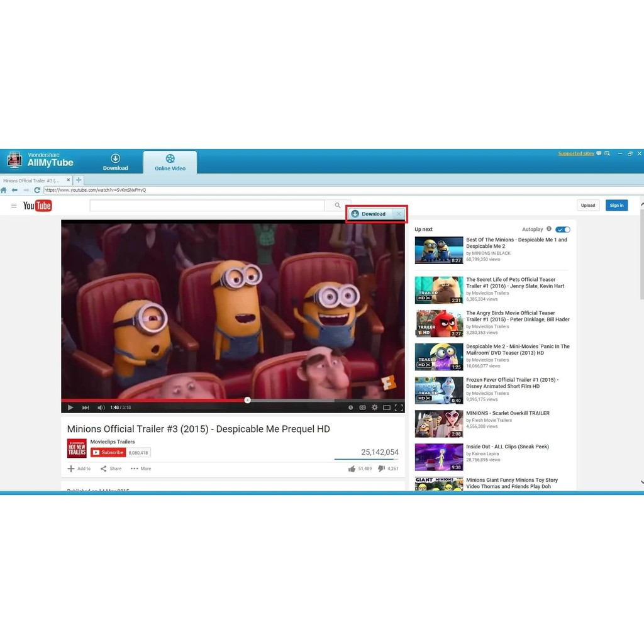
Task: Navigate back with the back arrow
Action: 15,190
